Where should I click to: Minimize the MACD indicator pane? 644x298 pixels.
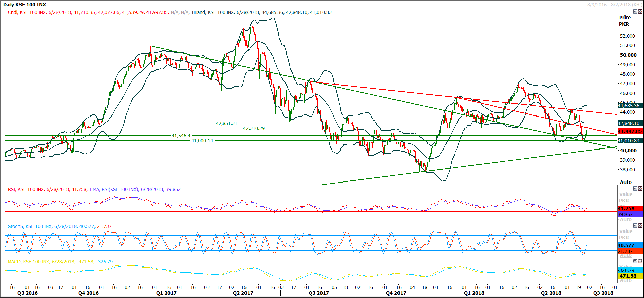(x=635, y=261)
